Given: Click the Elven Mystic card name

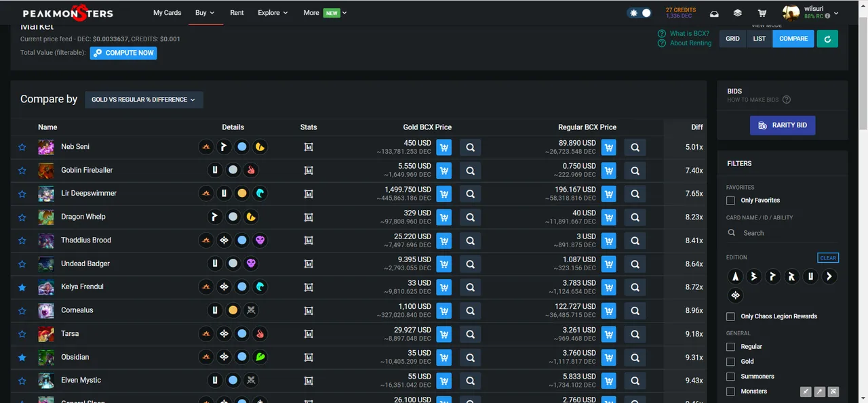Looking at the screenshot, I should pos(81,381).
